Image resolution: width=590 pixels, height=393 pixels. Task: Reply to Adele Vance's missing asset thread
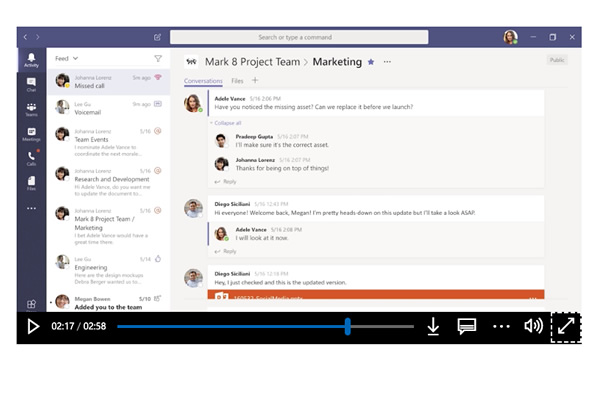click(x=226, y=182)
